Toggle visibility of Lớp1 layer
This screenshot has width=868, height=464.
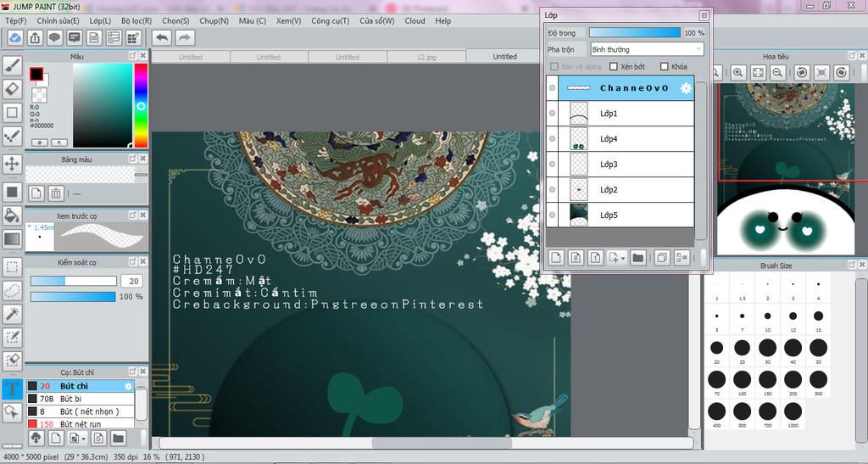point(552,114)
